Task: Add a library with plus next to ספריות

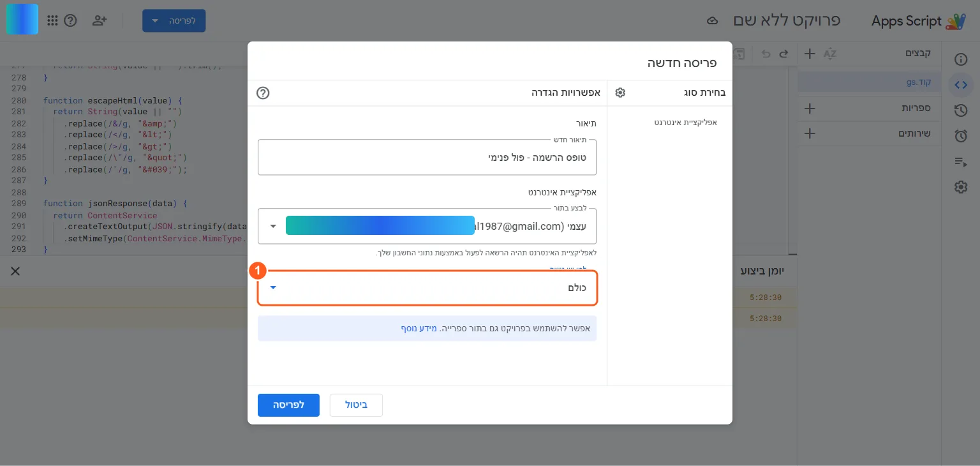Action: [810, 108]
